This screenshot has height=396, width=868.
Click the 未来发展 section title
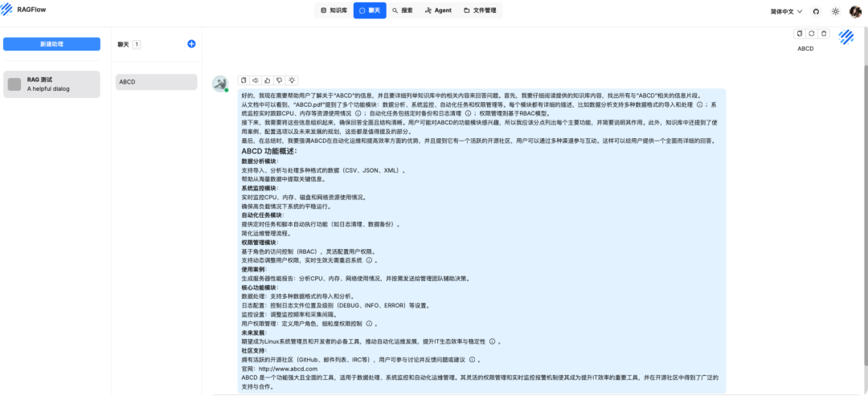[x=256, y=333]
